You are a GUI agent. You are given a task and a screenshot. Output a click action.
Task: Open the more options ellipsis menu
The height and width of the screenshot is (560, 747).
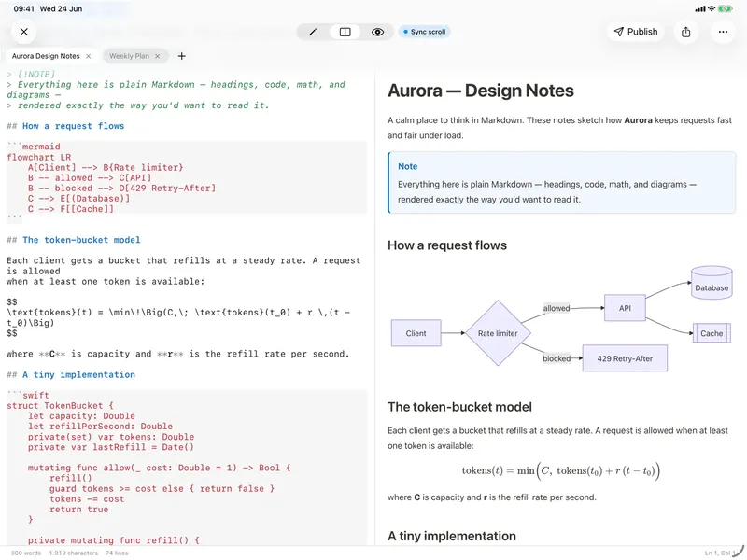[x=723, y=32]
